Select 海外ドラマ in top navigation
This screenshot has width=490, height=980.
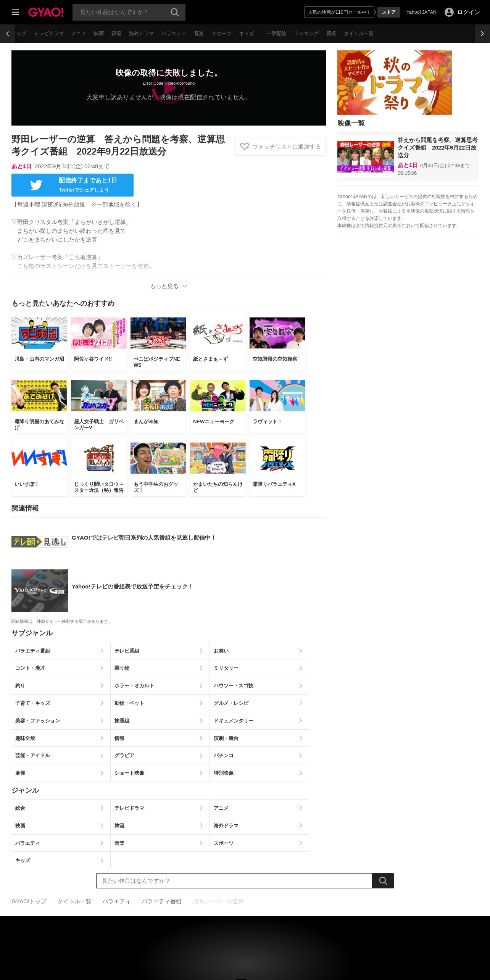141,34
